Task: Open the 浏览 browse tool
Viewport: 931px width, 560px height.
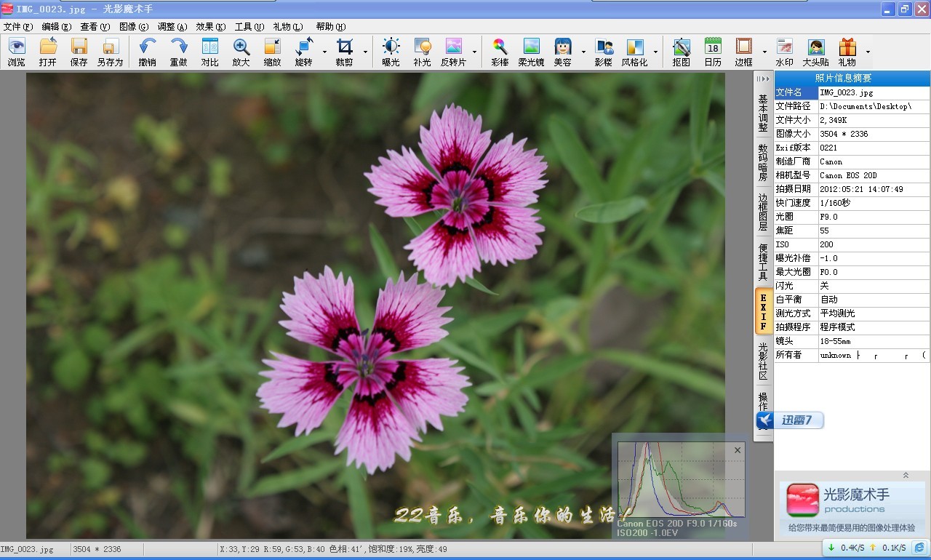Action: [16, 52]
